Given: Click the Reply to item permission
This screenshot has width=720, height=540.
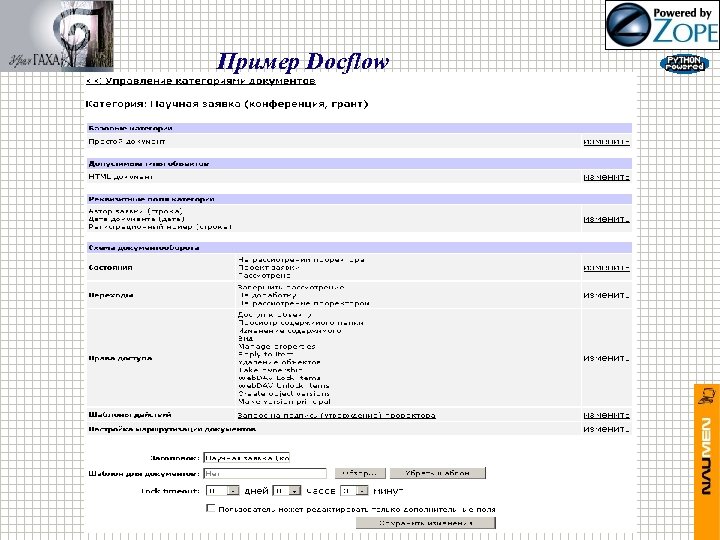Looking at the screenshot, I should point(266,354).
